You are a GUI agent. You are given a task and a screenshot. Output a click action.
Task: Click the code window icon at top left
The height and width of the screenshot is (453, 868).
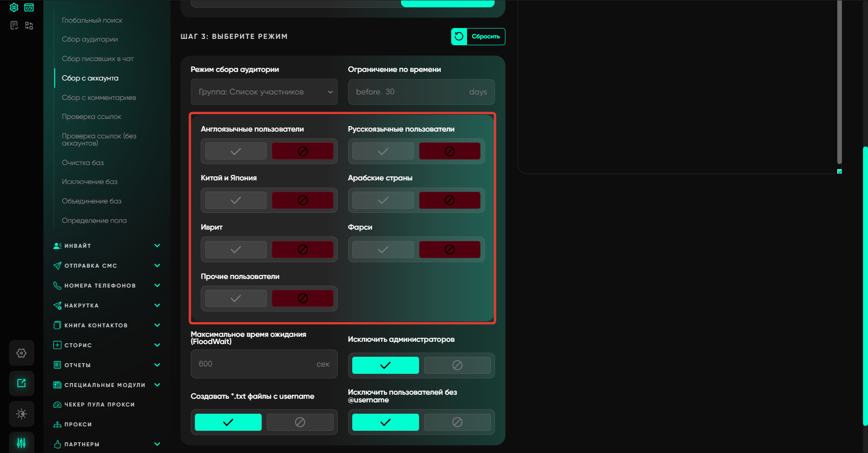29,7
